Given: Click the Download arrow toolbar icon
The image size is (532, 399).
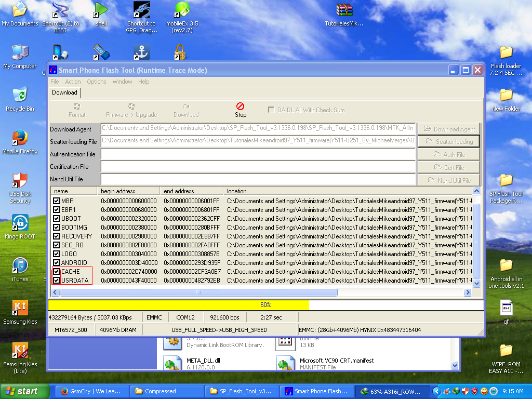Looking at the screenshot, I should pos(186,106).
